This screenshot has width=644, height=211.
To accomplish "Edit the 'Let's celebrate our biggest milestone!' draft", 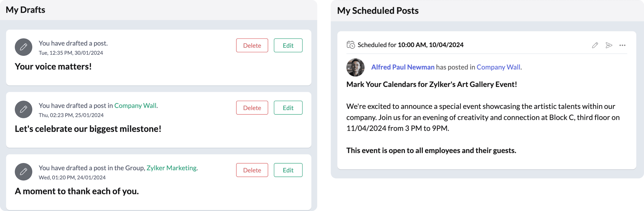I will [x=288, y=108].
